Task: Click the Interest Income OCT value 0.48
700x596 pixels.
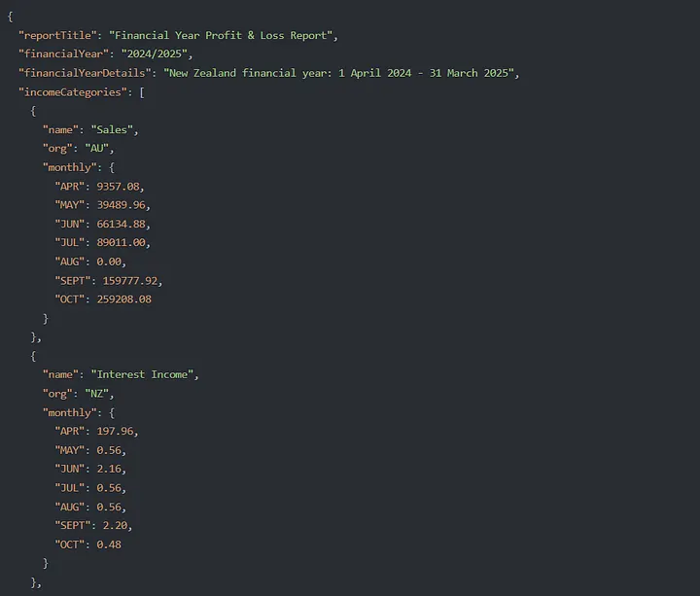Action: (110, 544)
